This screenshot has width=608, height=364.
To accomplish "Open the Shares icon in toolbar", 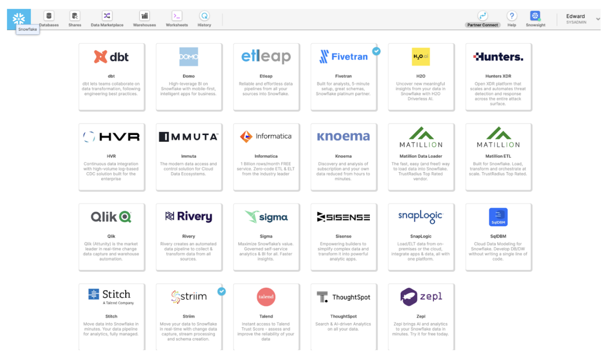I will click(x=75, y=16).
